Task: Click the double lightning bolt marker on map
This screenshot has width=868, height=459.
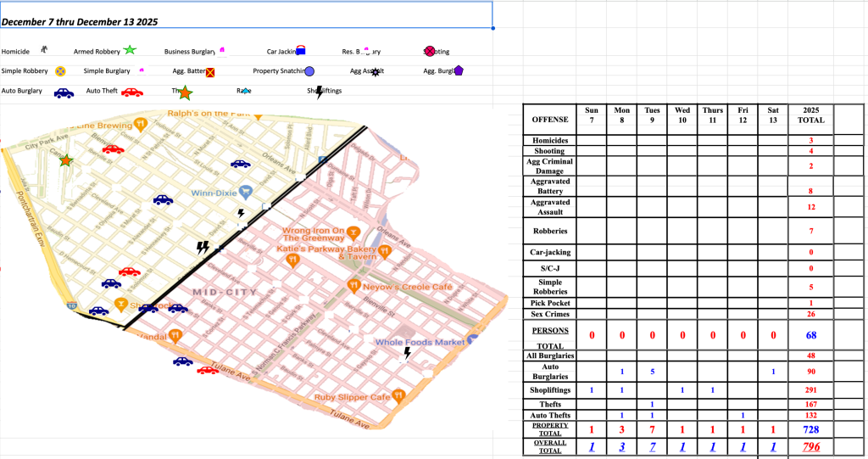Action: click(x=203, y=248)
